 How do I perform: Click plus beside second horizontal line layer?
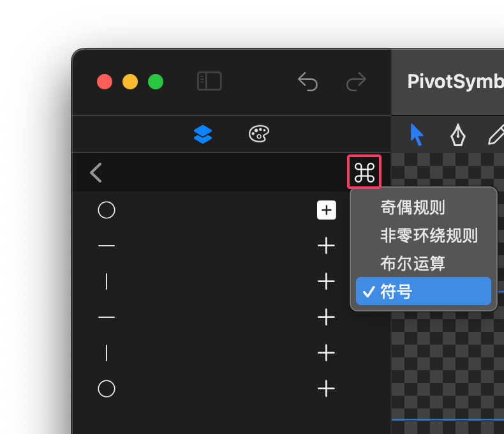(326, 317)
